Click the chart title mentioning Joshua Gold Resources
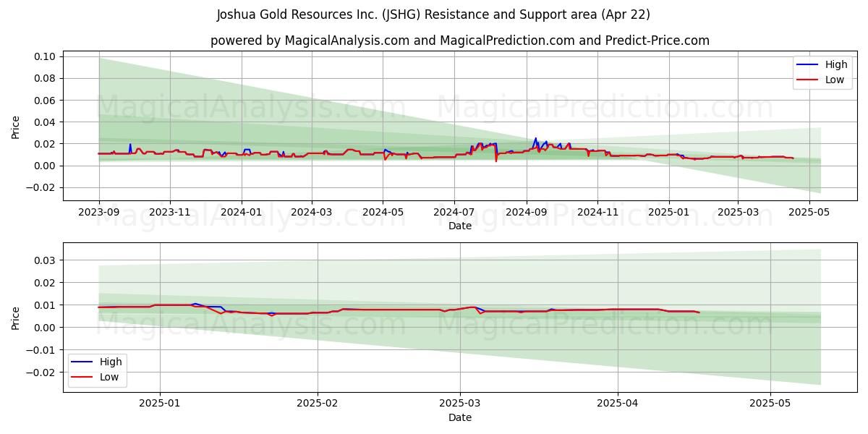 point(433,14)
